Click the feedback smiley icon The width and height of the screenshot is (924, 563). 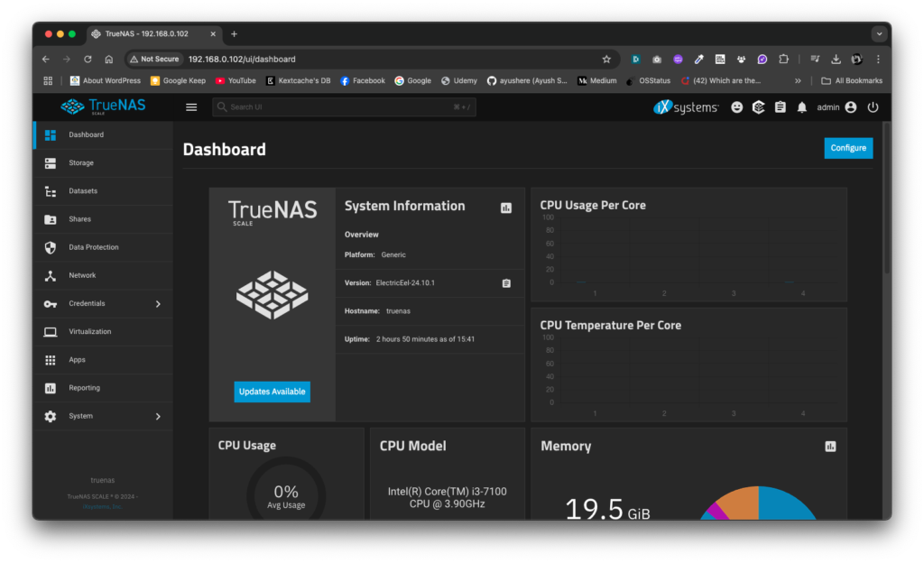point(737,106)
